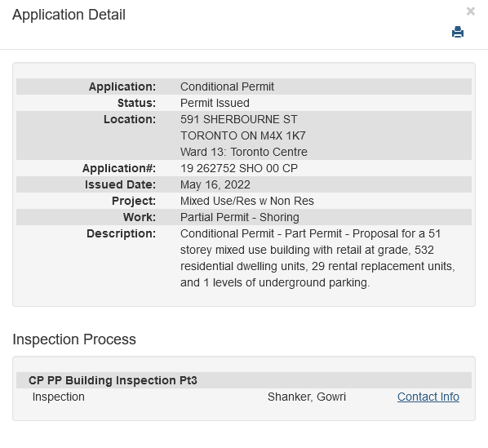Click Ward 13: Toronto Centre text
488x448 pixels.
(x=244, y=152)
